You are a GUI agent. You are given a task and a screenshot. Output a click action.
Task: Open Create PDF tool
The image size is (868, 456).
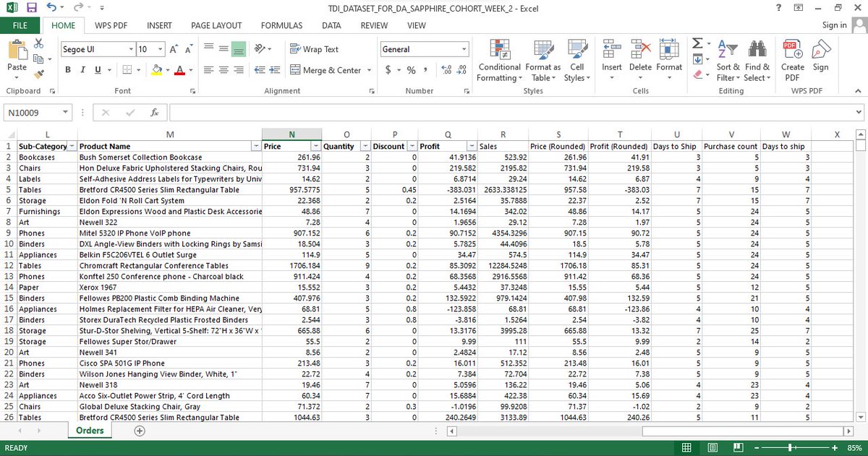click(793, 60)
